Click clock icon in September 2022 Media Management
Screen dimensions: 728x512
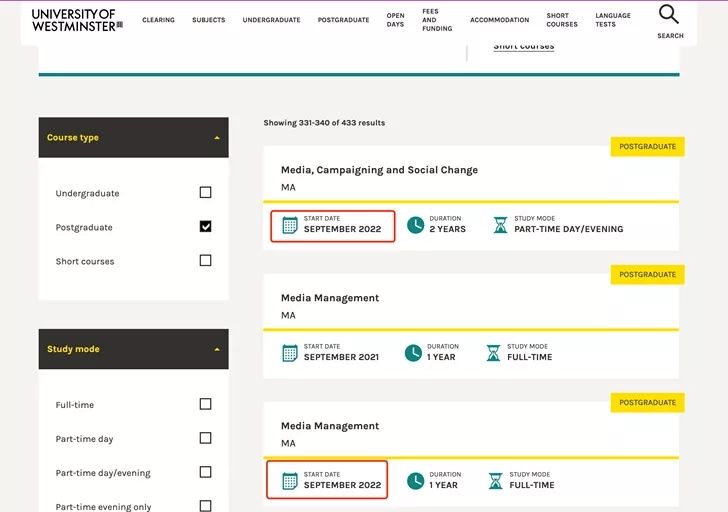point(415,481)
